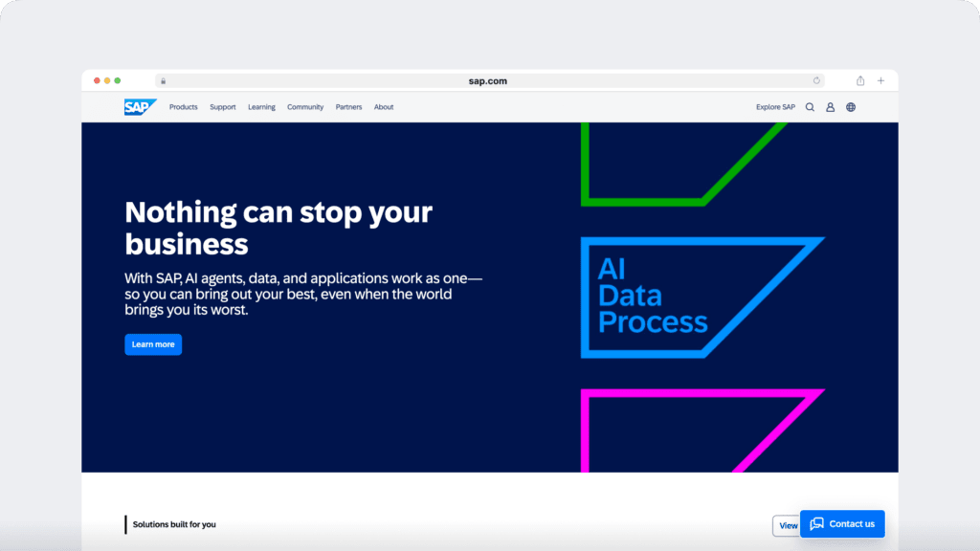Open the globe language selector icon
The height and width of the screenshot is (551, 980).
click(x=850, y=107)
